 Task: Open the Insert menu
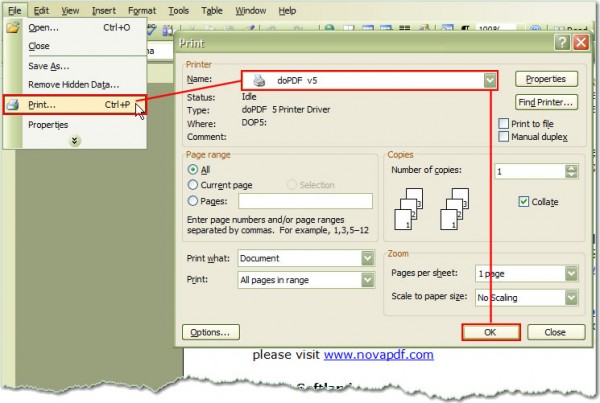click(x=104, y=11)
